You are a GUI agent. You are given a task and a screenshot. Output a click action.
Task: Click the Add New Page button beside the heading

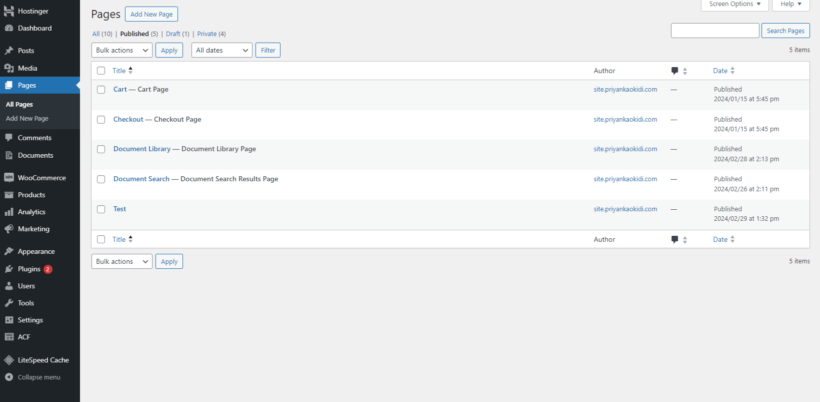coord(152,14)
